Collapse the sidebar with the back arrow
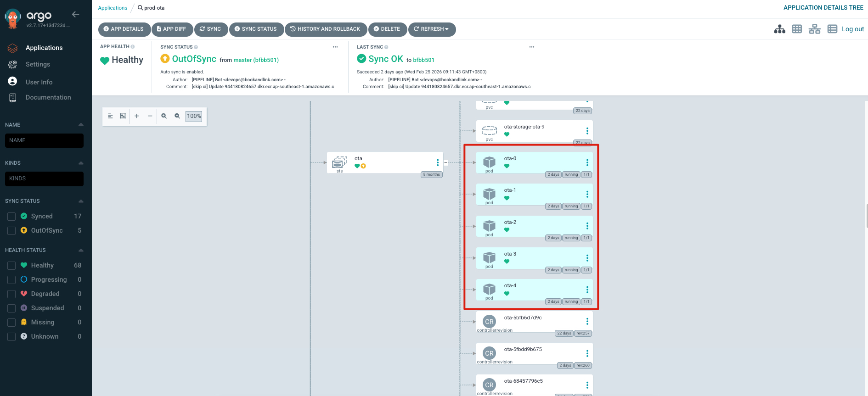 pyautogui.click(x=76, y=15)
